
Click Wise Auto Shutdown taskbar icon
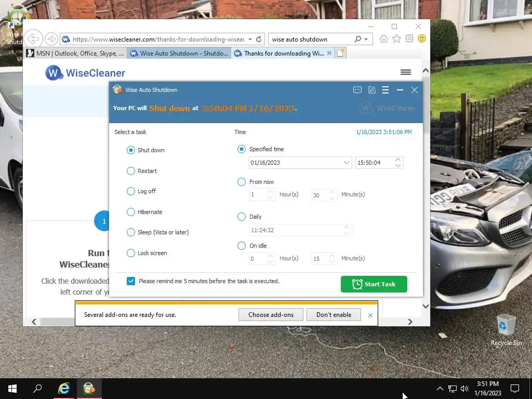pos(88,389)
